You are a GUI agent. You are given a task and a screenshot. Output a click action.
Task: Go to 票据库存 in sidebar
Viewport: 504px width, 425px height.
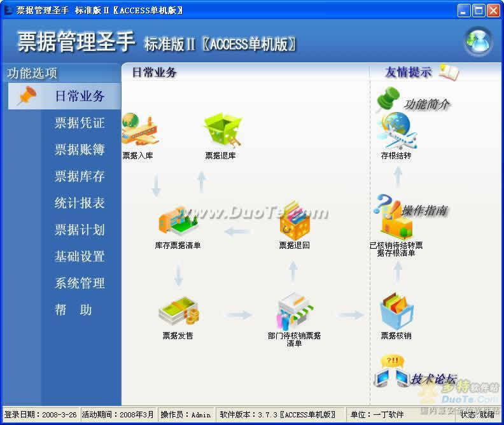point(80,177)
